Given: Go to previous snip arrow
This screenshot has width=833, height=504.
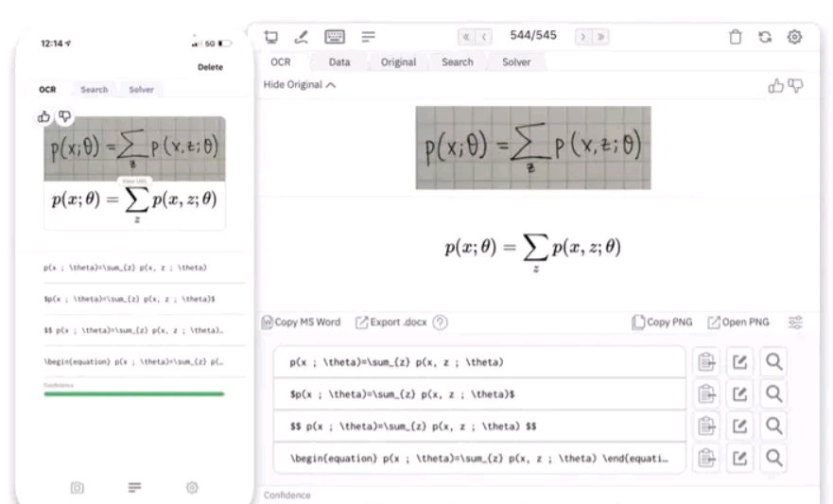Looking at the screenshot, I should (x=484, y=37).
